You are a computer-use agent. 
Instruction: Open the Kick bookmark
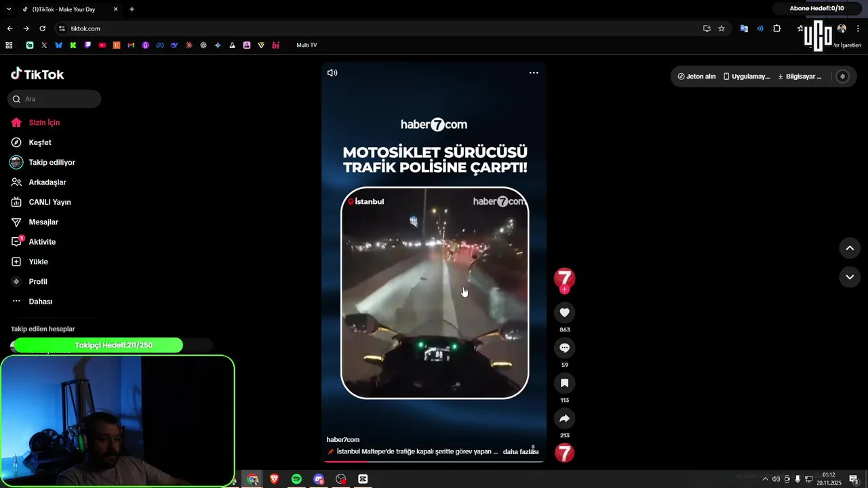(73, 45)
